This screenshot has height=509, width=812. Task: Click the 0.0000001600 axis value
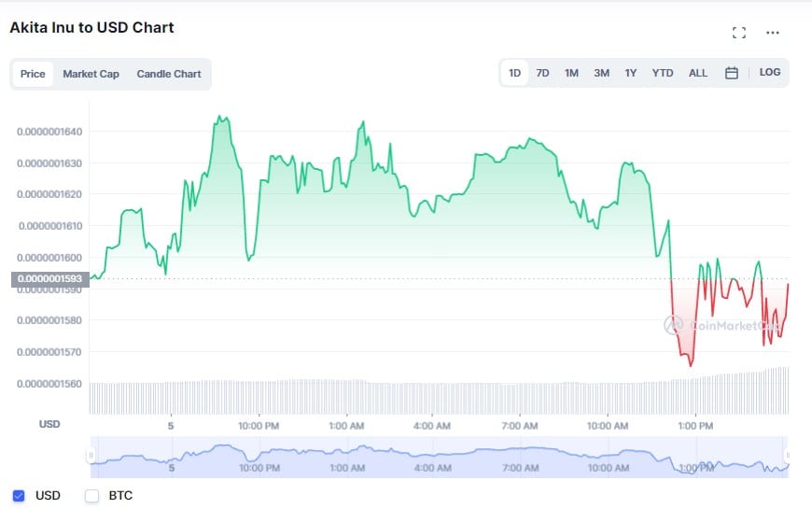[49, 258]
